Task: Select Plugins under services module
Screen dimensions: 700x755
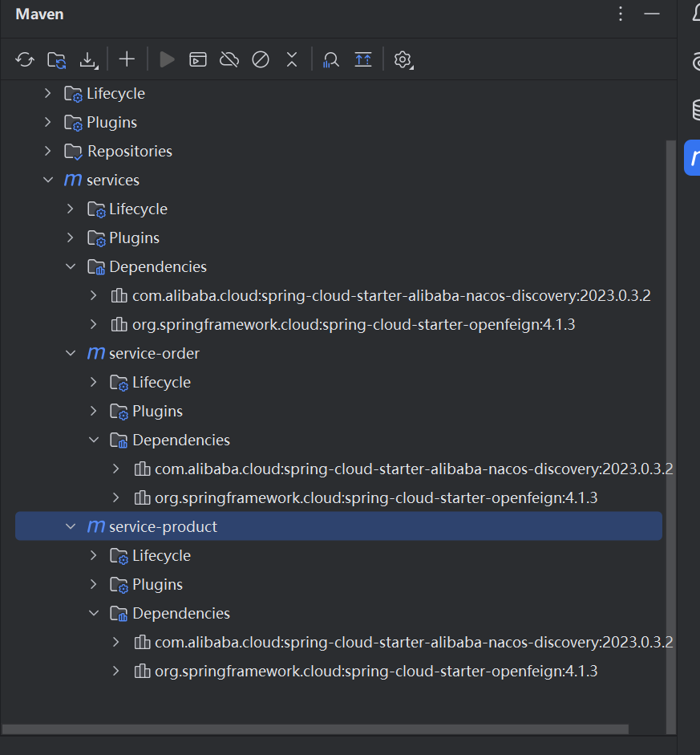Action: [134, 237]
